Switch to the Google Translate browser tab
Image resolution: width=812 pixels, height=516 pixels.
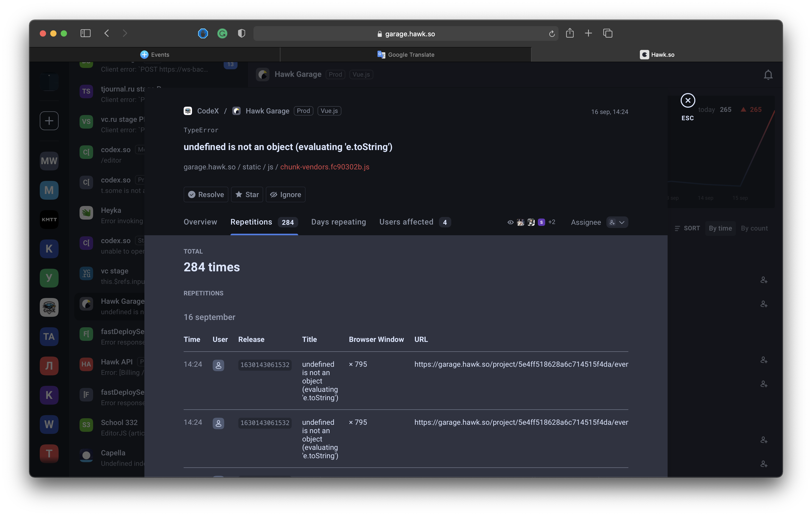pos(406,55)
